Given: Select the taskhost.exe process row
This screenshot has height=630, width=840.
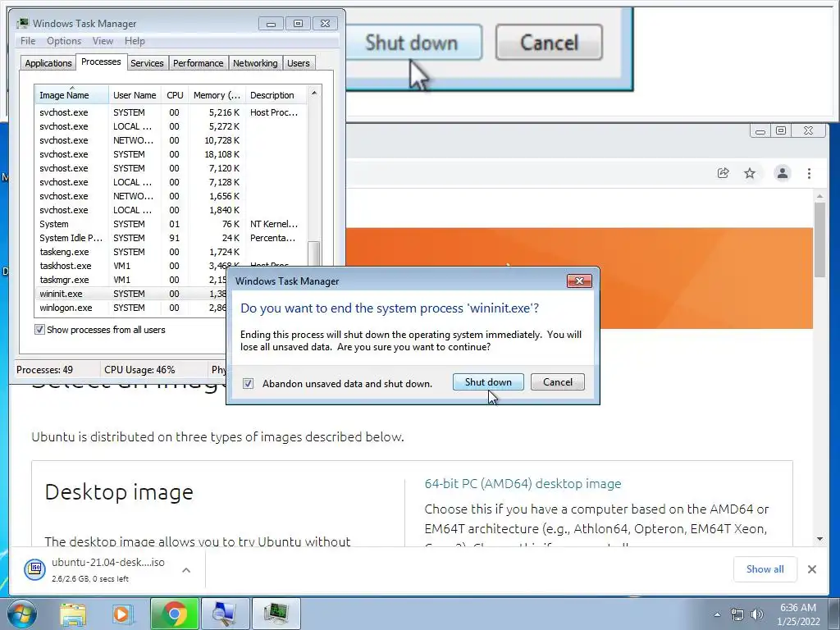Looking at the screenshot, I should pos(131,266).
